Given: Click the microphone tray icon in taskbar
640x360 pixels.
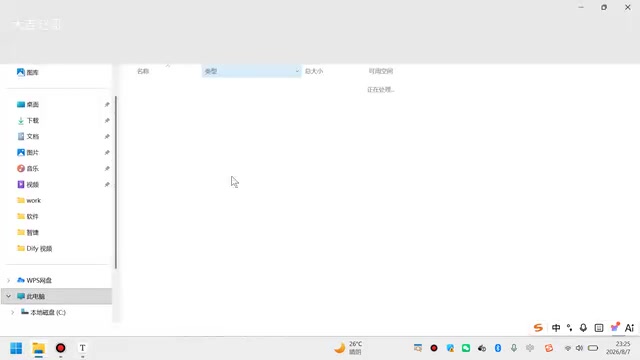Looking at the screenshot, I should (x=514, y=348).
